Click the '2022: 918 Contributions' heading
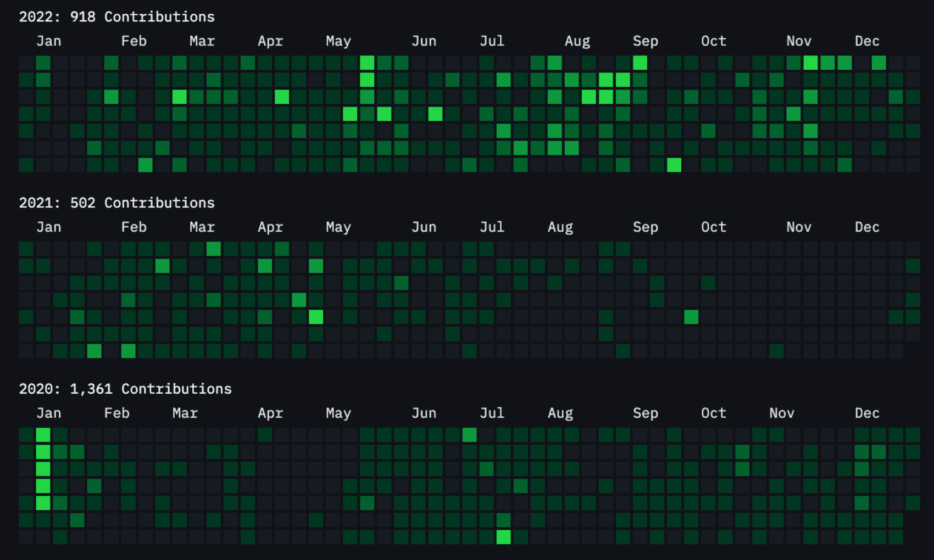This screenshot has height=560, width=934. pos(116,17)
